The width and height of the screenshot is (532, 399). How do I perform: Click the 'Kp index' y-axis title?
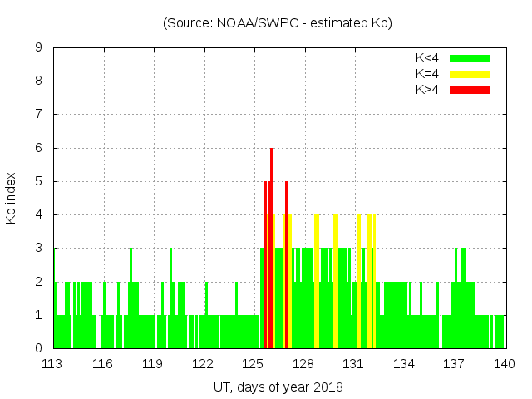point(12,198)
